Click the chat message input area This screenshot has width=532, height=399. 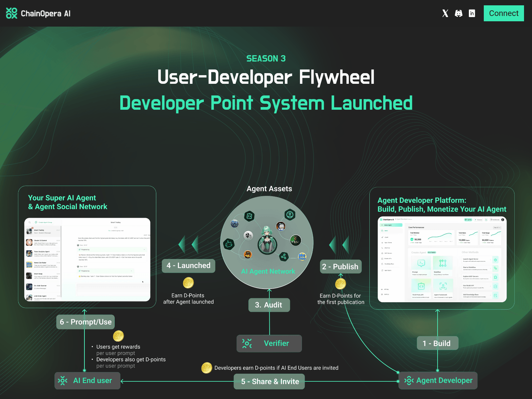click(113, 289)
